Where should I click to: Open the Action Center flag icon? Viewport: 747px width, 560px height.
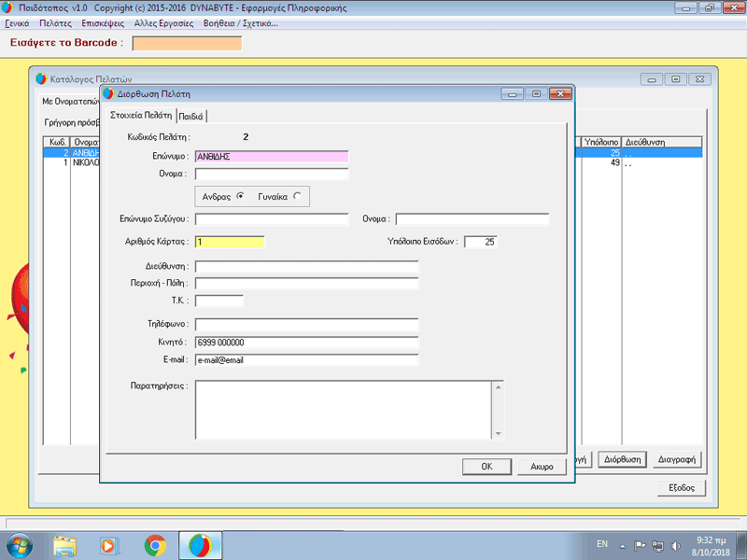click(640, 546)
